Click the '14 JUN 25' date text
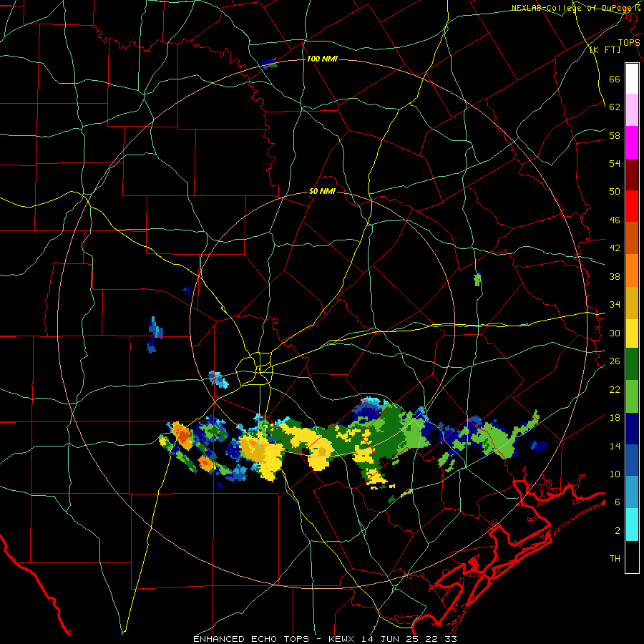 tap(391, 639)
